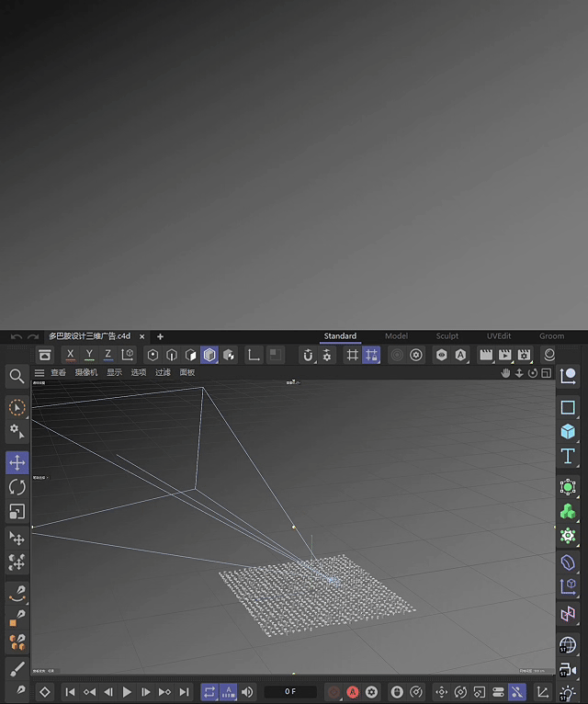This screenshot has width=588, height=704.
Task: Switch to the Standard layout tab
Action: 340,335
